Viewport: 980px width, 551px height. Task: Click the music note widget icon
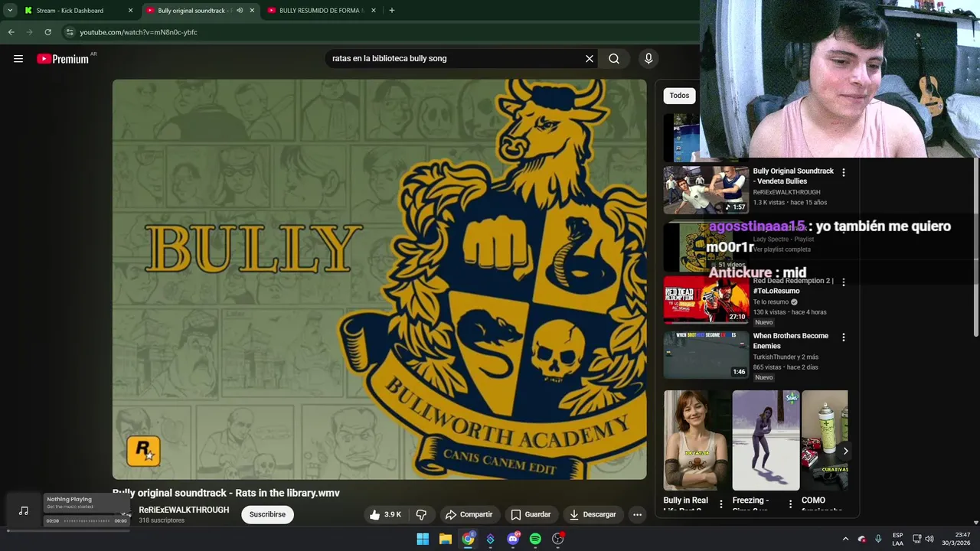click(x=24, y=511)
